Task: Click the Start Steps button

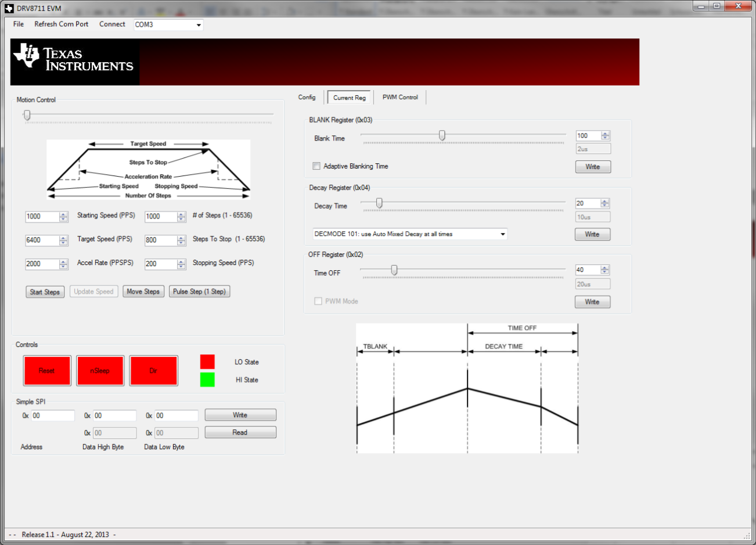Action: [x=45, y=292]
